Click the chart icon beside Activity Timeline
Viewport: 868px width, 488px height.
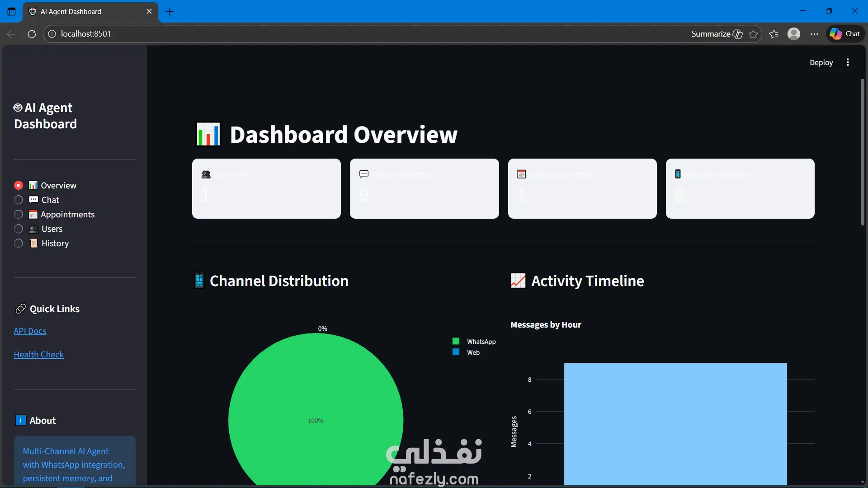[518, 281]
